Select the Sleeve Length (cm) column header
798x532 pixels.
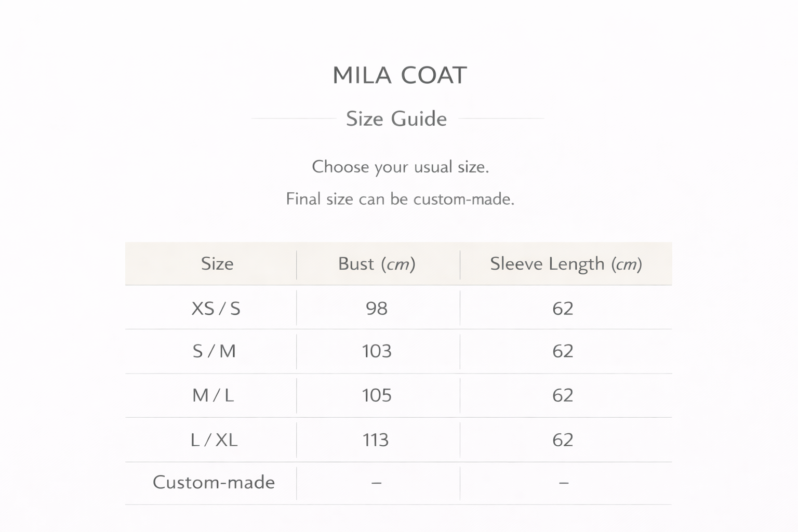coord(566,264)
